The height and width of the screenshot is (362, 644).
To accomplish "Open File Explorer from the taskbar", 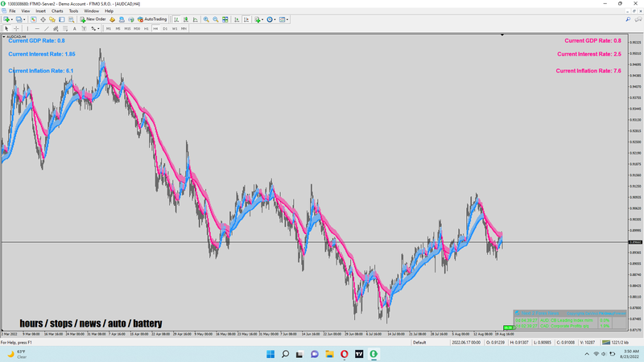I will [329, 354].
